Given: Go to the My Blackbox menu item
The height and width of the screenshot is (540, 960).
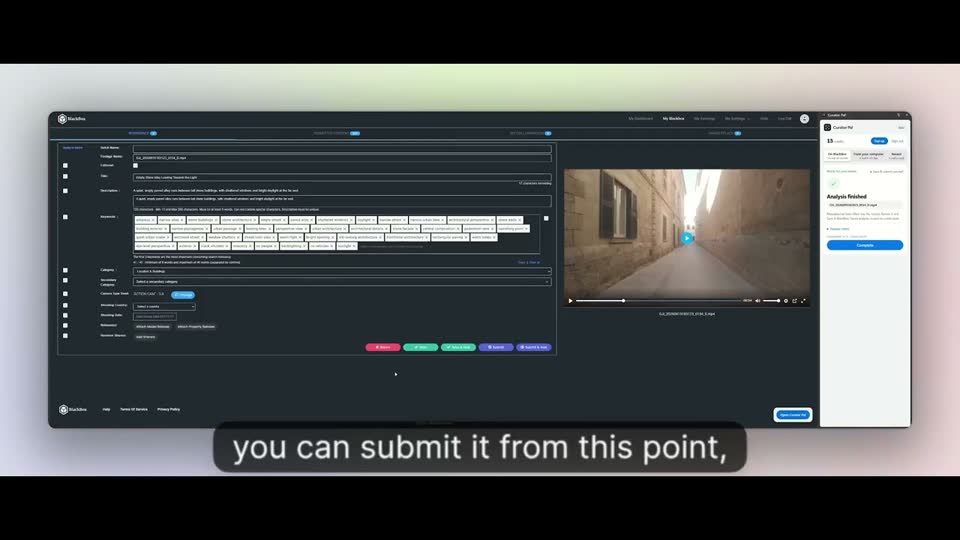Looking at the screenshot, I should pos(673,119).
